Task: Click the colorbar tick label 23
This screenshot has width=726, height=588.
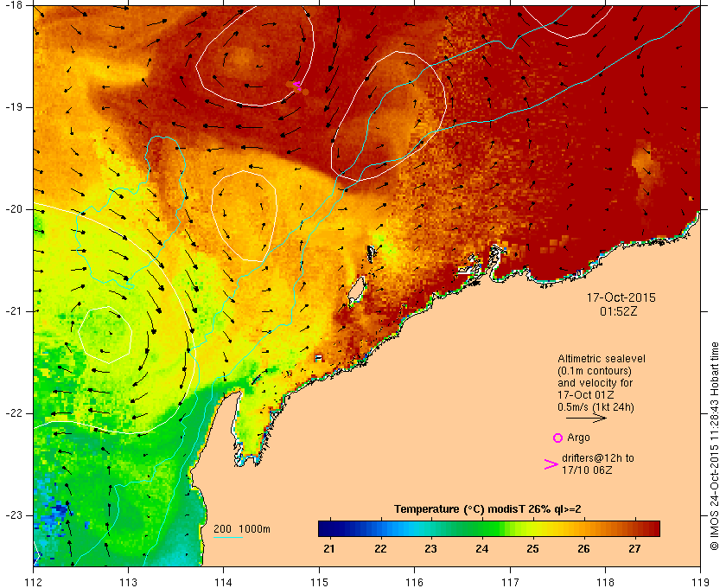Action: point(431,549)
